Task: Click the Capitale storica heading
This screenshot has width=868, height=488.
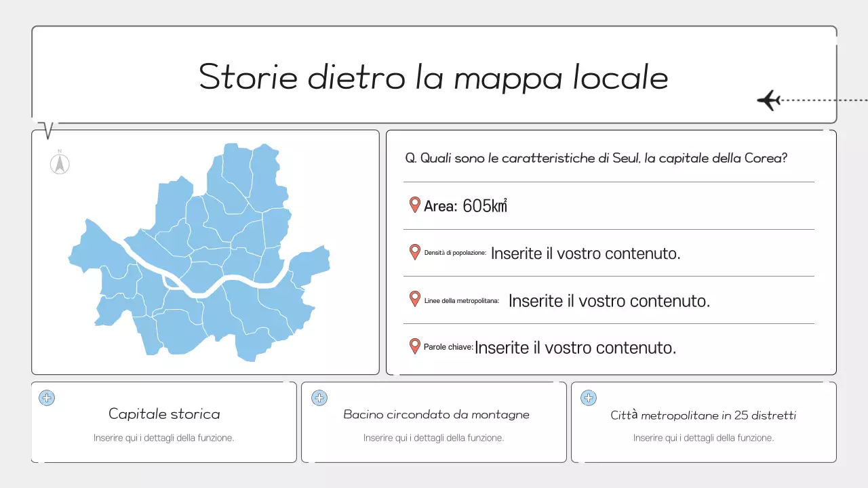Action: [x=163, y=413]
